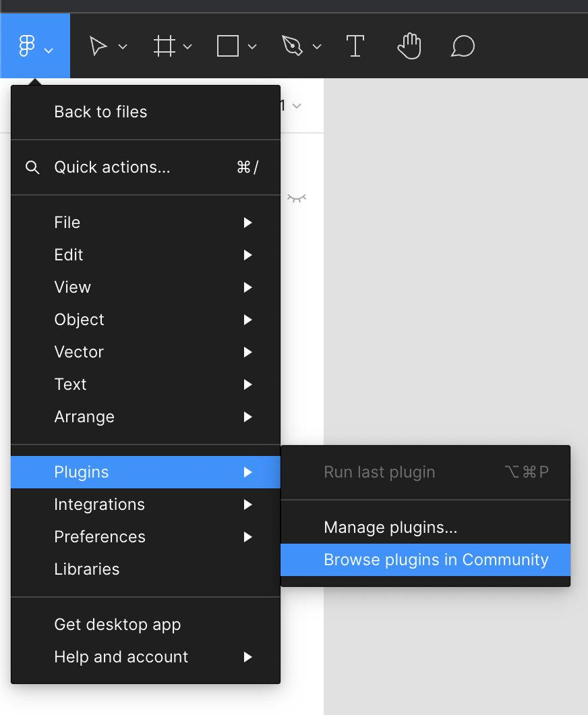Image resolution: width=588 pixels, height=715 pixels.
Task: Select the Text tool
Action: 355,47
